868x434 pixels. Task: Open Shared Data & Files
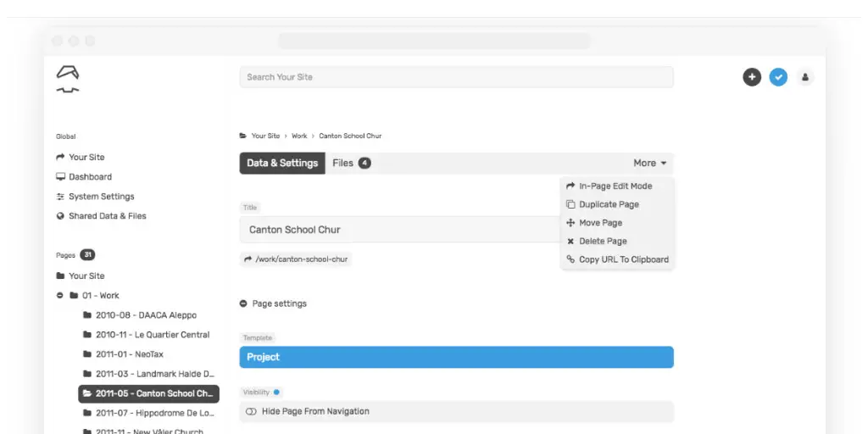point(108,216)
